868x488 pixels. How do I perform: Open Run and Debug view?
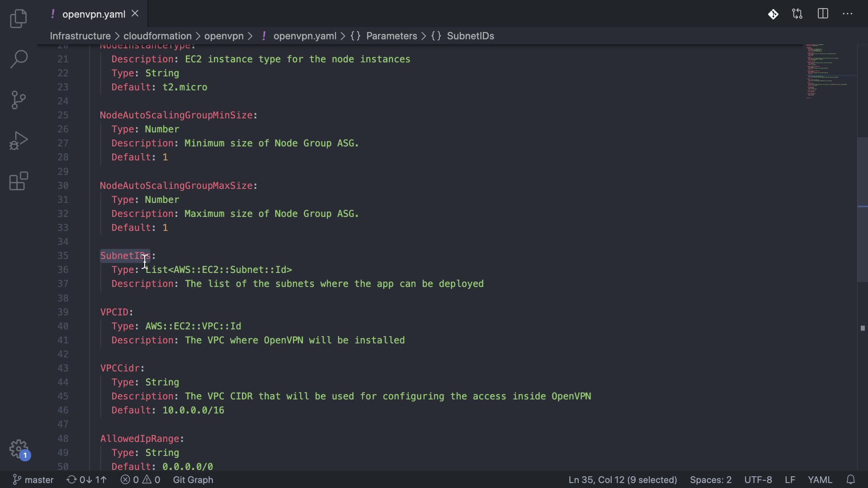pos(19,141)
